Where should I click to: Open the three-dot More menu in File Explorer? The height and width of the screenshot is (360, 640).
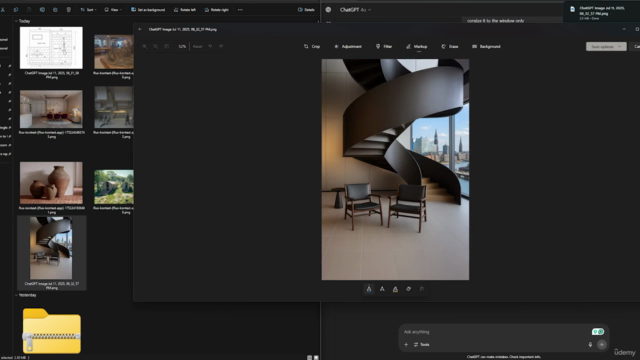pos(240,9)
